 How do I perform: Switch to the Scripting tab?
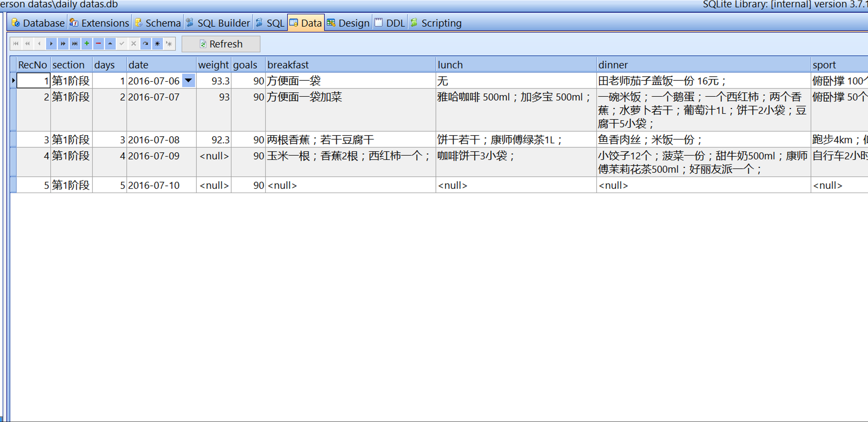436,23
